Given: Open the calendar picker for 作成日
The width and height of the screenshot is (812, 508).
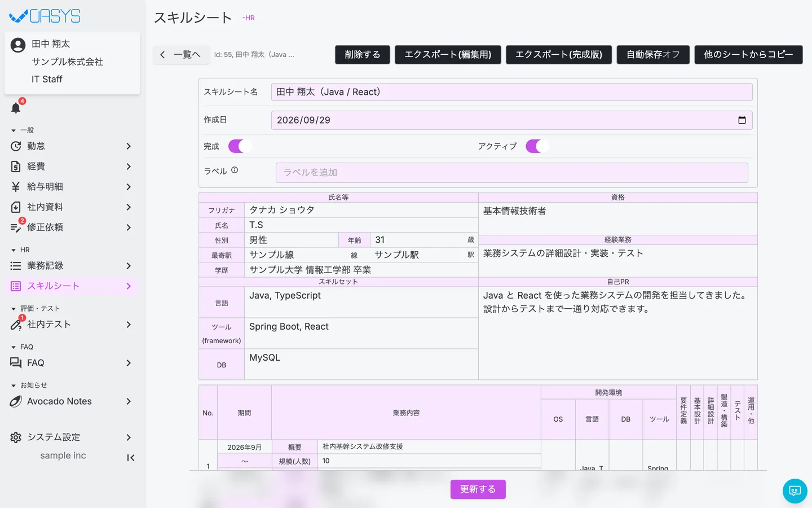Looking at the screenshot, I should [x=742, y=120].
